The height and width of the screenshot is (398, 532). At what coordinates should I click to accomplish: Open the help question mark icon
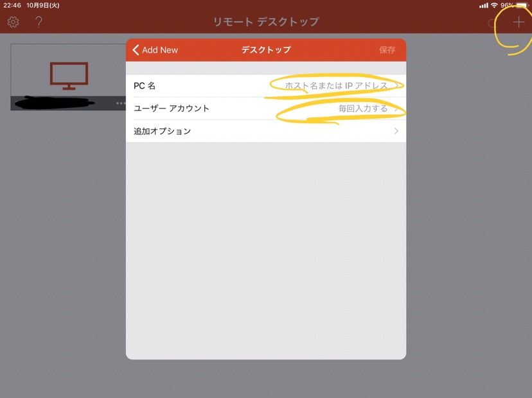(x=39, y=22)
